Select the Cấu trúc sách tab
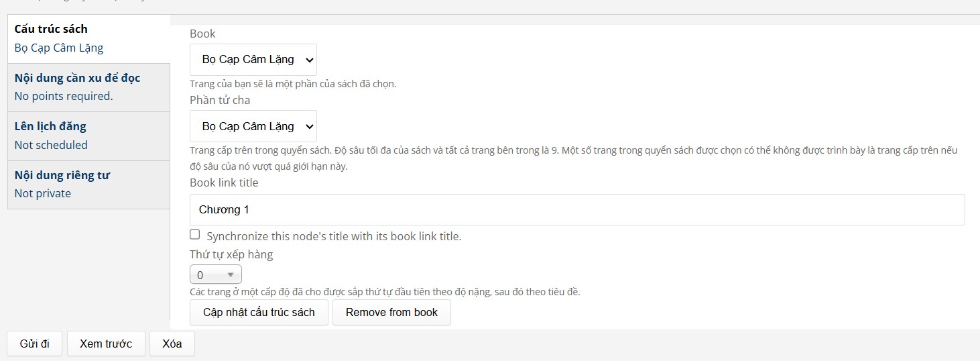Screen dimensions: 980x361 coord(88,39)
